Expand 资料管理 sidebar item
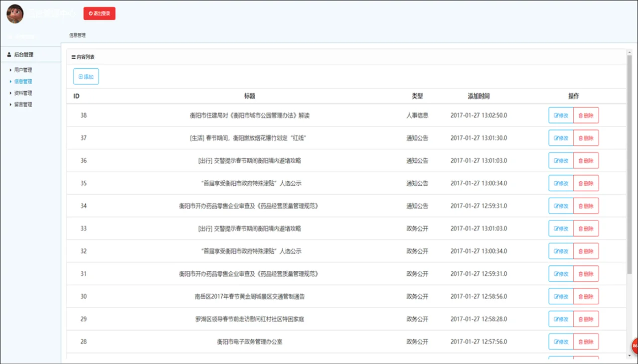The height and width of the screenshot is (364, 638). point(23,93)
